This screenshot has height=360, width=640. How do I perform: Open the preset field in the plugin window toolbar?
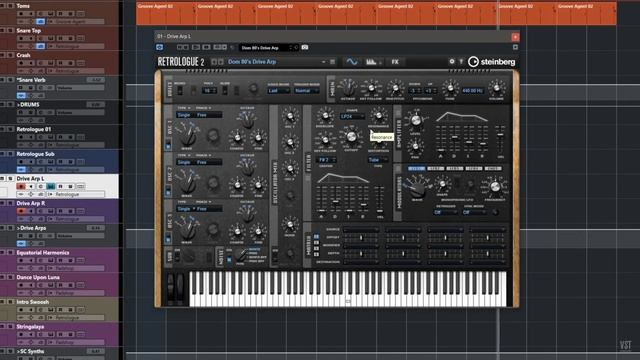coord(269,48)
